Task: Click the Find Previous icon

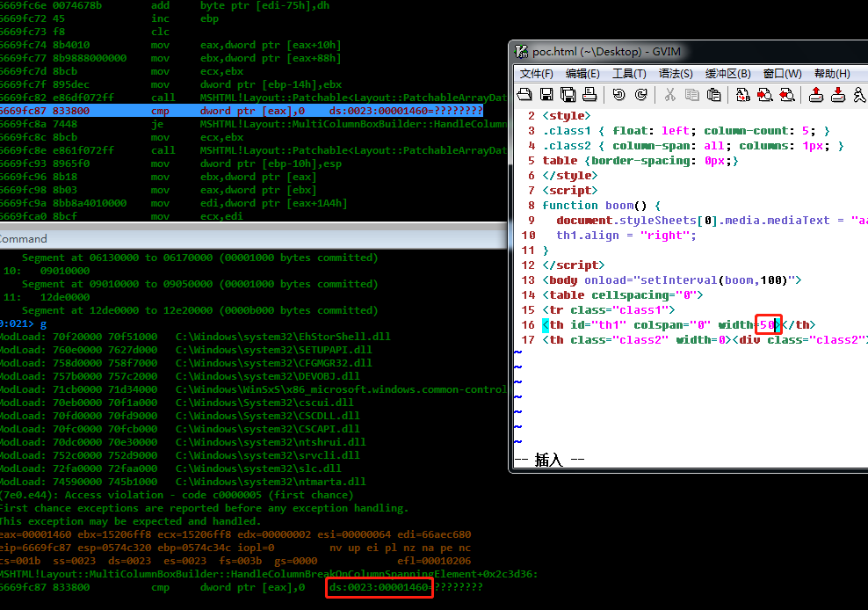Action: coord(786,95)
